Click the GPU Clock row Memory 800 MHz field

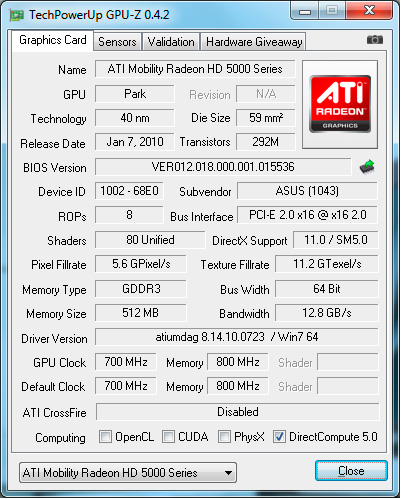point(238,362)
